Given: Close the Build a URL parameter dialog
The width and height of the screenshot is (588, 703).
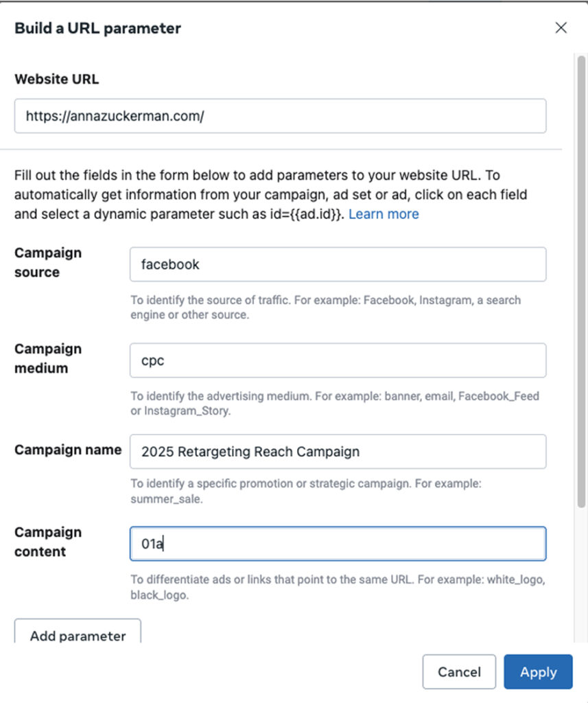Looking at the screenshot, I should (x=561, y=28).
